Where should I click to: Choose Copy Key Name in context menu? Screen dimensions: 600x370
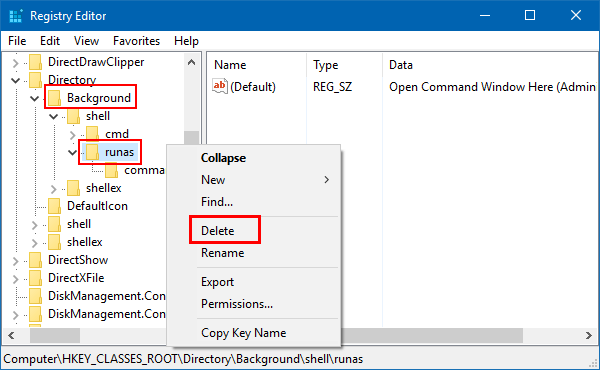click(244, 333)
